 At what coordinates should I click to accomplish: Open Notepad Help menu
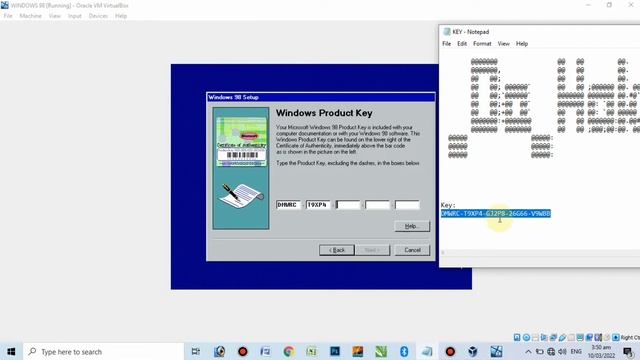tap(522, 43)
